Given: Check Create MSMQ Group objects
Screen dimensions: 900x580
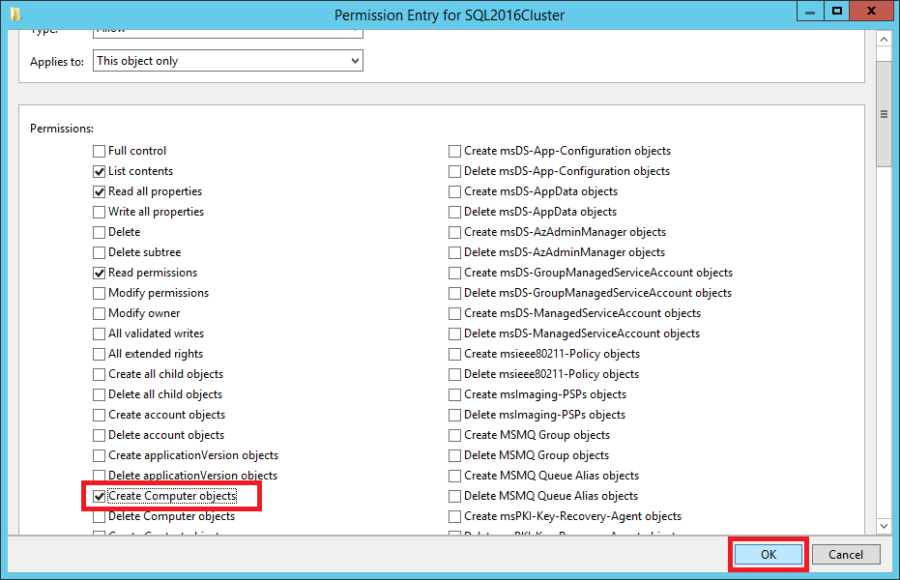Looking at the screenshot, I should (x=453, y=434).
